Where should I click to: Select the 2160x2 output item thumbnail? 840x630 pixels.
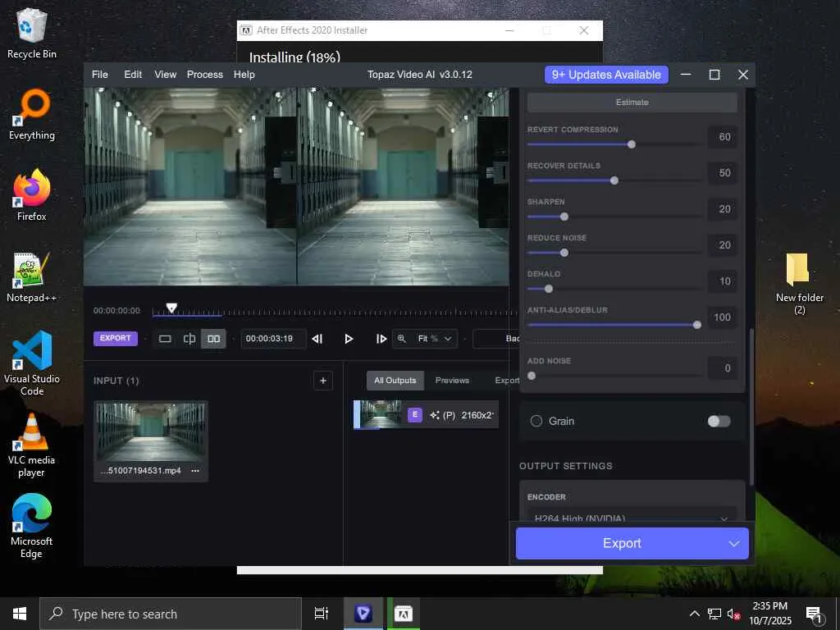(381, 414)
